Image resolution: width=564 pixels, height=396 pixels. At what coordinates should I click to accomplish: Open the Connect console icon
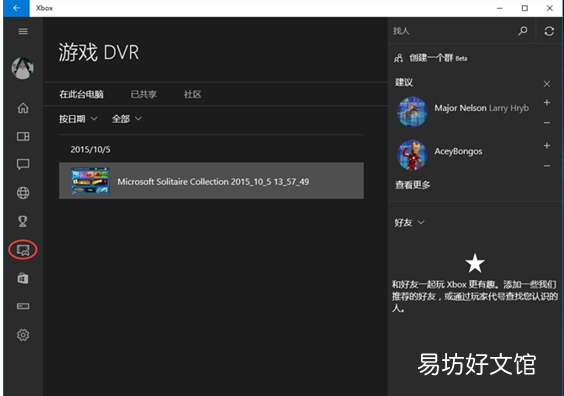click(x=23, y=306)
